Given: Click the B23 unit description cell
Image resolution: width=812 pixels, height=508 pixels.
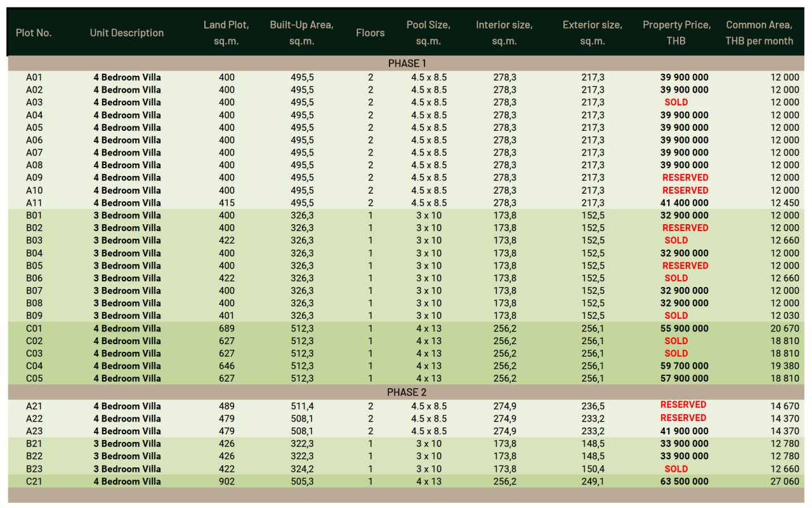Looking at the screenshot, I should (127, 469).
